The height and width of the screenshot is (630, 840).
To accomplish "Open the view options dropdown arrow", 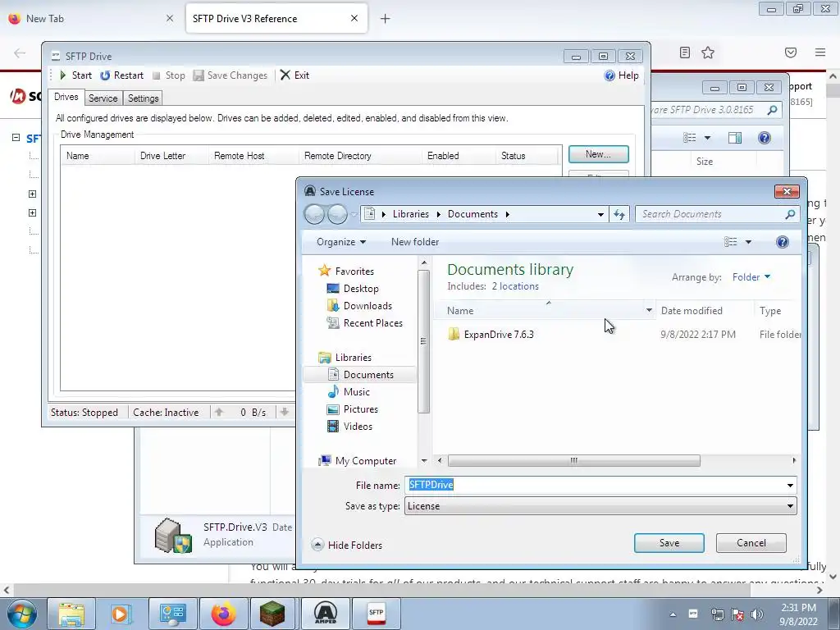I will (748, 242).
